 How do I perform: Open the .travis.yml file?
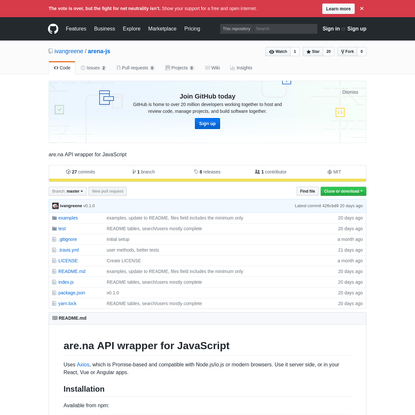click(x=69, y=250)
